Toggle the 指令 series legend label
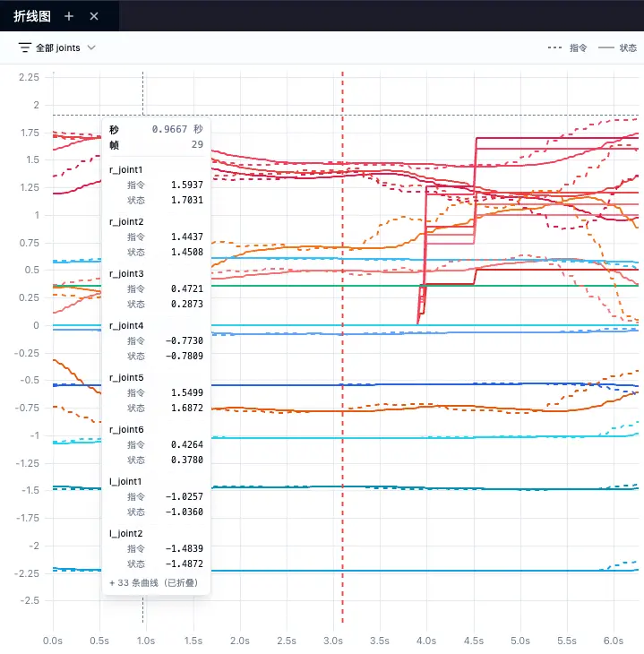Viewport: 644px width, 654px height. (x=578, y=47)
